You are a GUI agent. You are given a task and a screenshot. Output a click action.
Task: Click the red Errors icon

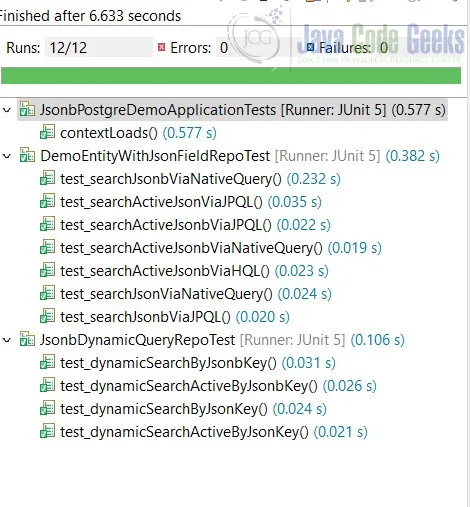coord(162,47)
